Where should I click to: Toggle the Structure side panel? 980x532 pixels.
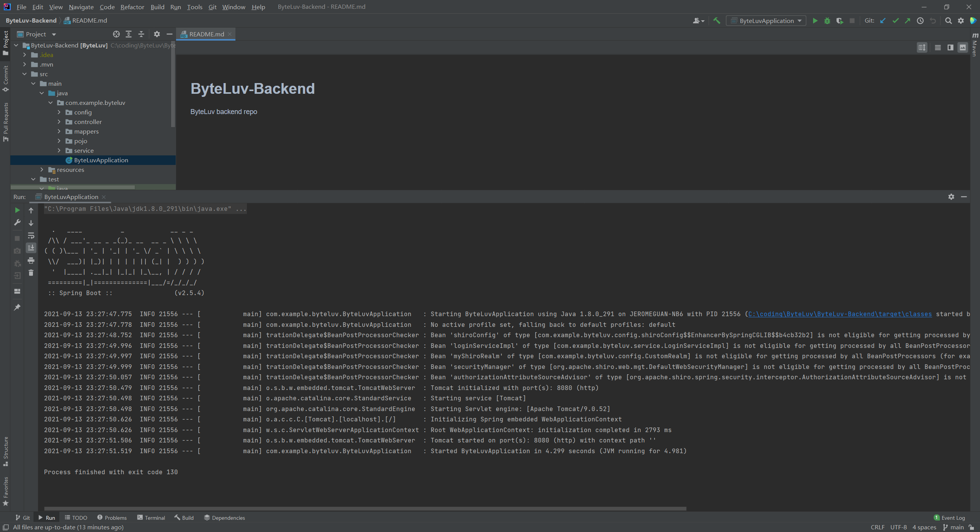point(5,452)
